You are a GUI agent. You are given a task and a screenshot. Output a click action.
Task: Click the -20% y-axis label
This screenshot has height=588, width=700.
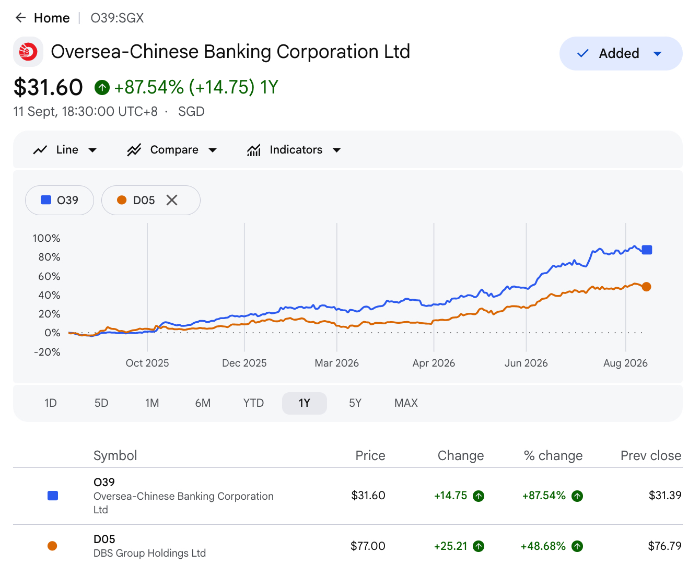pos(47,352)
